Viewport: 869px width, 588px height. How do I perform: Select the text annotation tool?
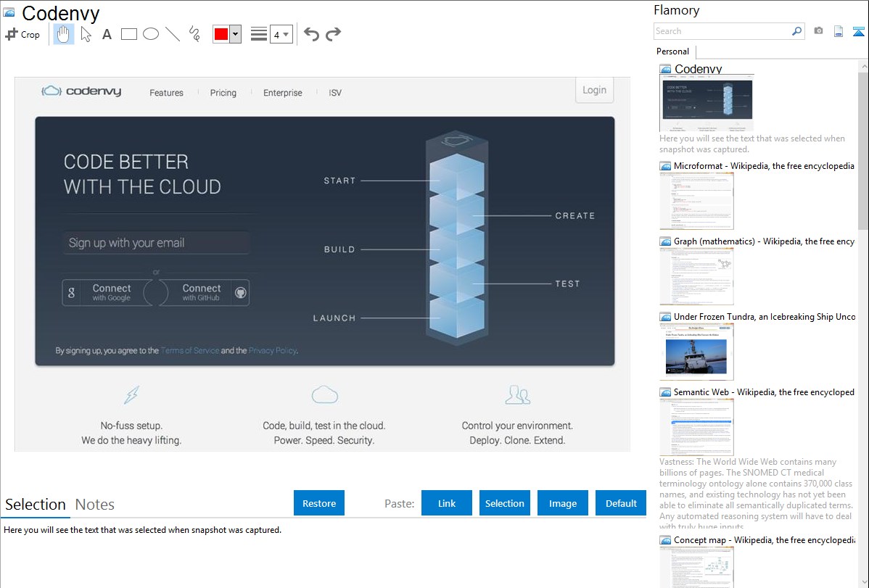107,34
